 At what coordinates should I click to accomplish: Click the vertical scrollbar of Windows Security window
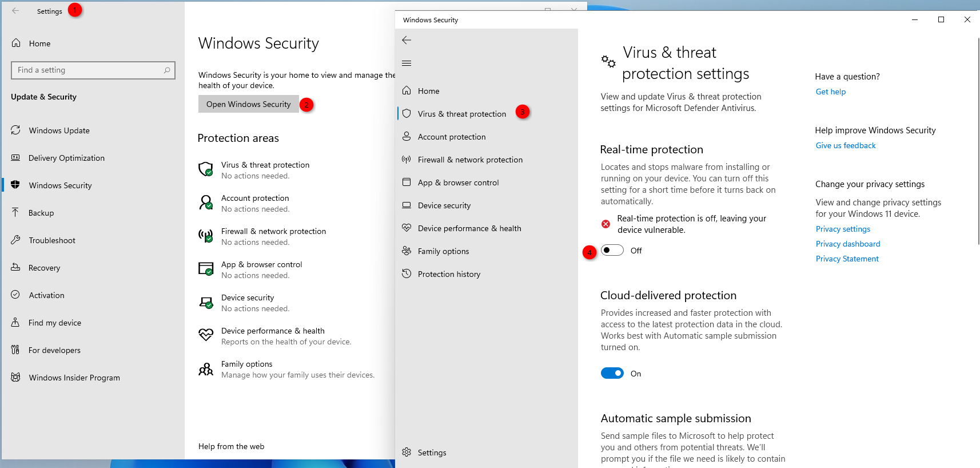point(978,143)
